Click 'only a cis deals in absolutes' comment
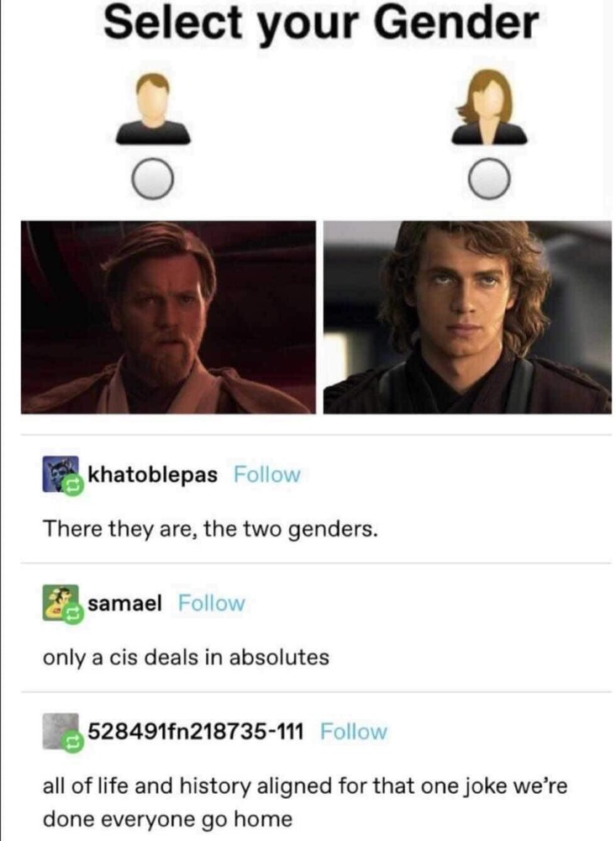 point(186,658)
